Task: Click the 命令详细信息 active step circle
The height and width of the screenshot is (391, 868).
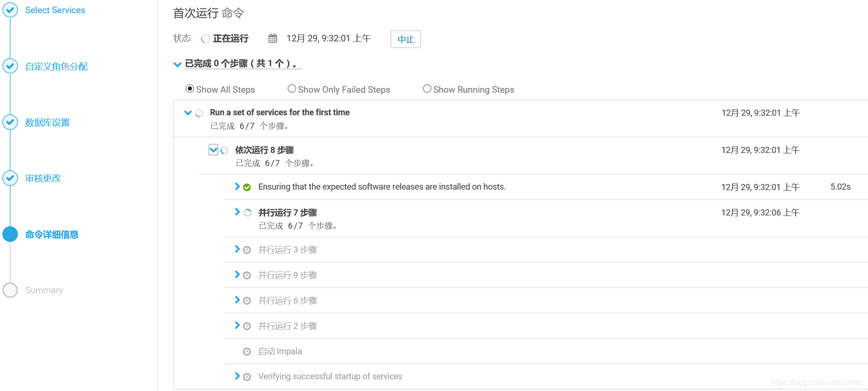Action: tap(10, 234)
